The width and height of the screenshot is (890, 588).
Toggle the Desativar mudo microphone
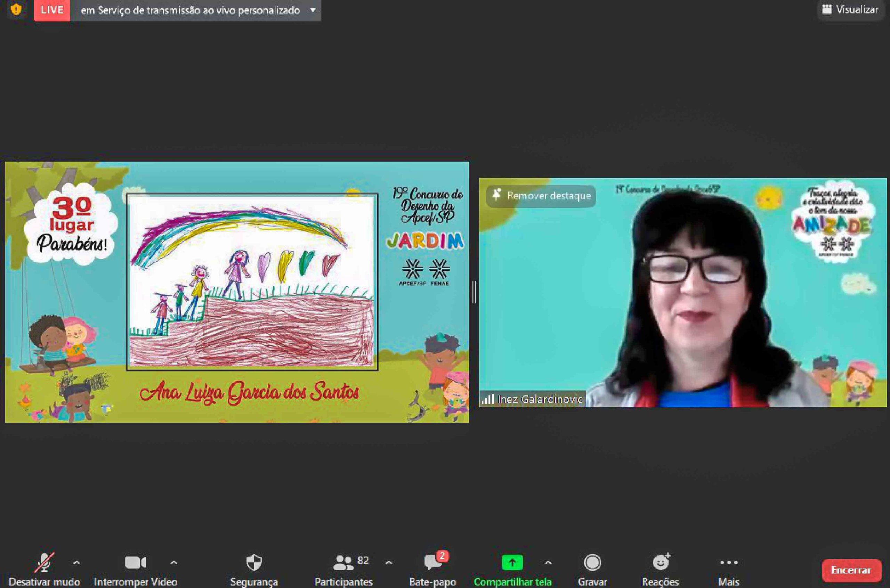pos(44,563)
